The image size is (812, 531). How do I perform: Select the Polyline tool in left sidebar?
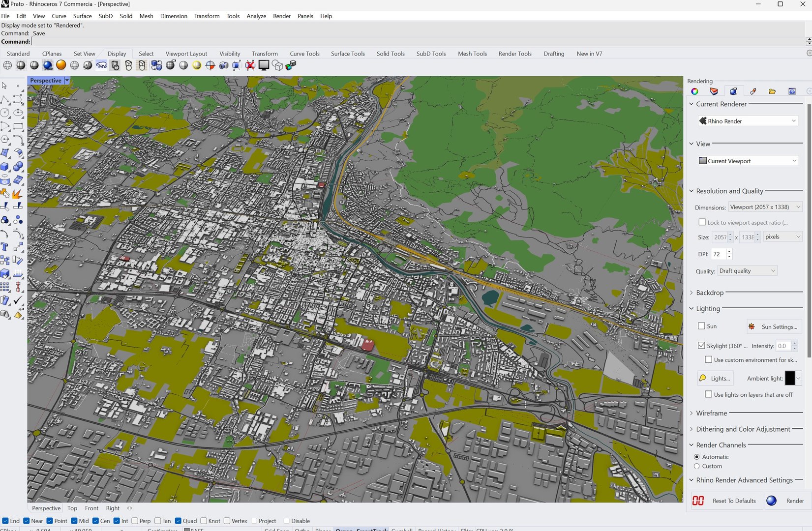(x=5, y=100)
